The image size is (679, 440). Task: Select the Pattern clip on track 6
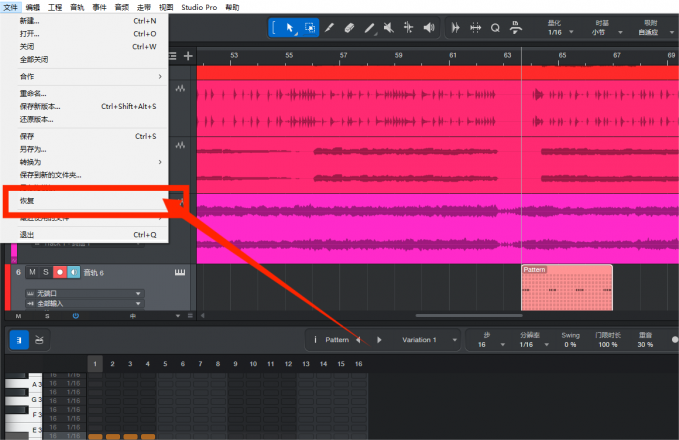566,288
